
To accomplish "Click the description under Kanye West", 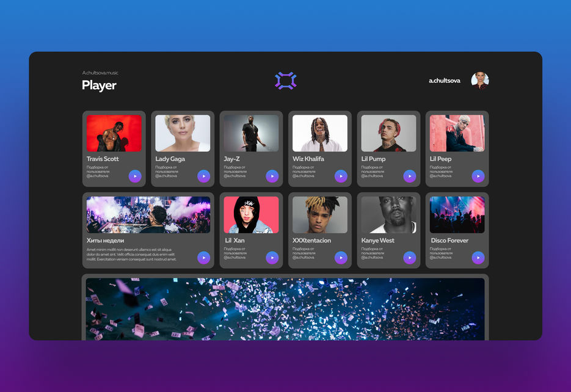I will [373, 253].
